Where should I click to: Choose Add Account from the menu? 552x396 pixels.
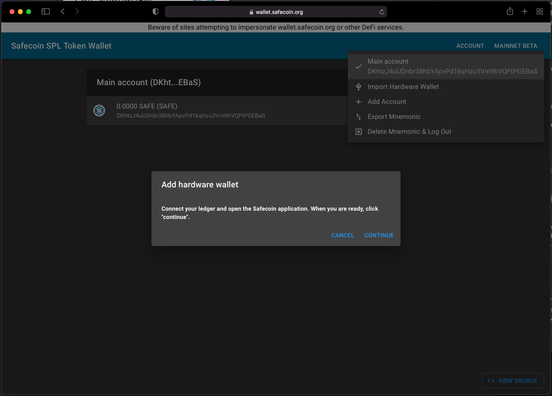pos(446,102)
